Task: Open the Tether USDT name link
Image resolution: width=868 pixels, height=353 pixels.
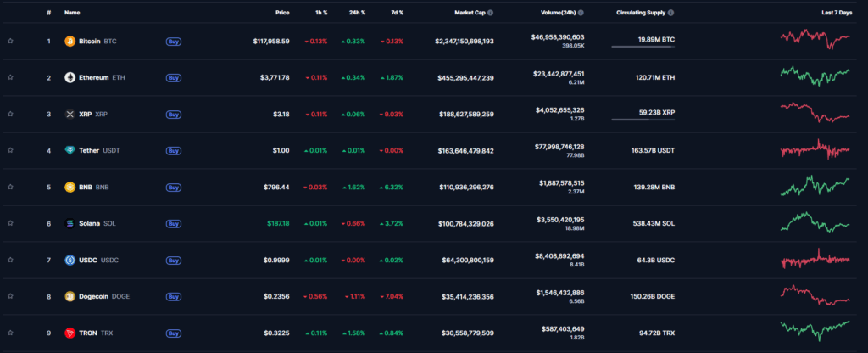Action: (x=99, y=150)
